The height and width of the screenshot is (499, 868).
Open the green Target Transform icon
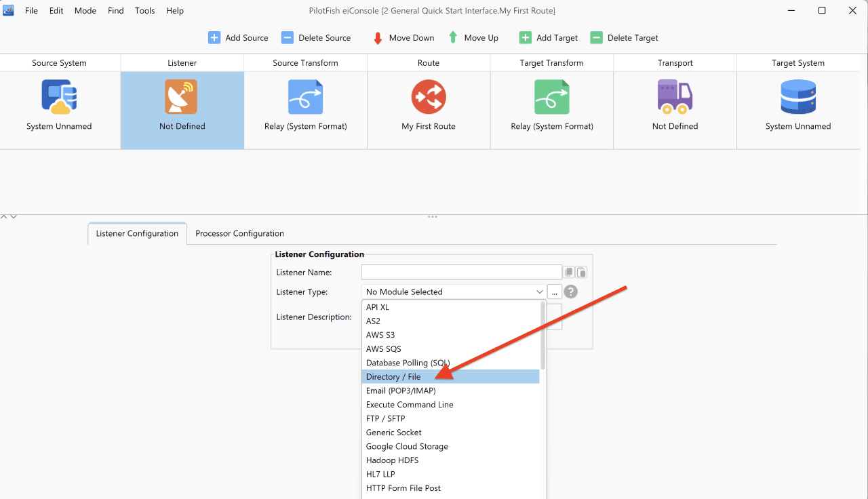click(x=551, y=97)
